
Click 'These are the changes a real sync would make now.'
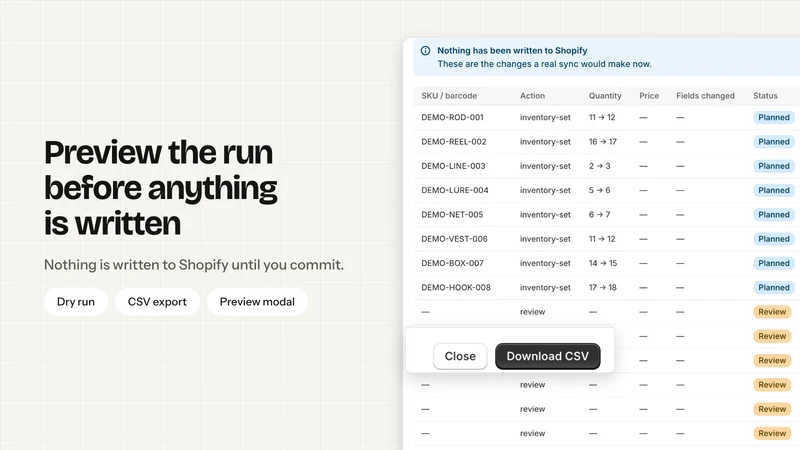tap(544, 64)
